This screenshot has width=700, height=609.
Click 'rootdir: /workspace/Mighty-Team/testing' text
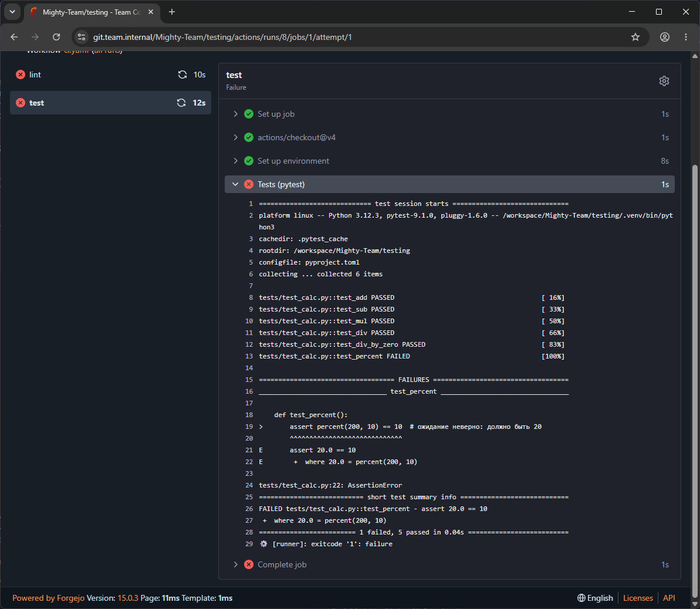[334, 251]
